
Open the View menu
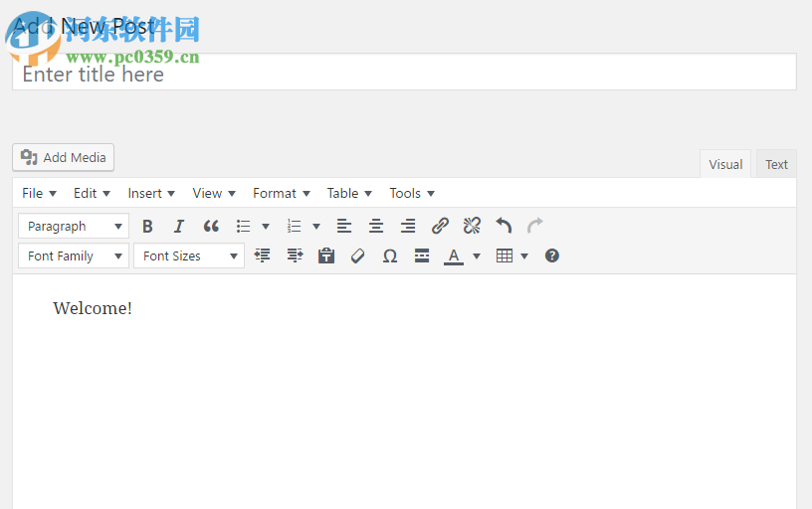pyautogui.click(x=214, y=194)
